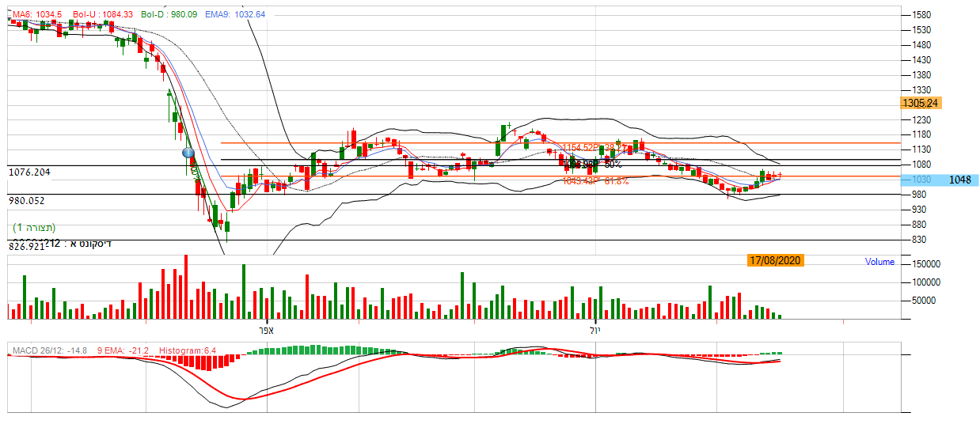Select the 17/08/2020 date label
980x424 pixels.
click(x=775, y=260)
